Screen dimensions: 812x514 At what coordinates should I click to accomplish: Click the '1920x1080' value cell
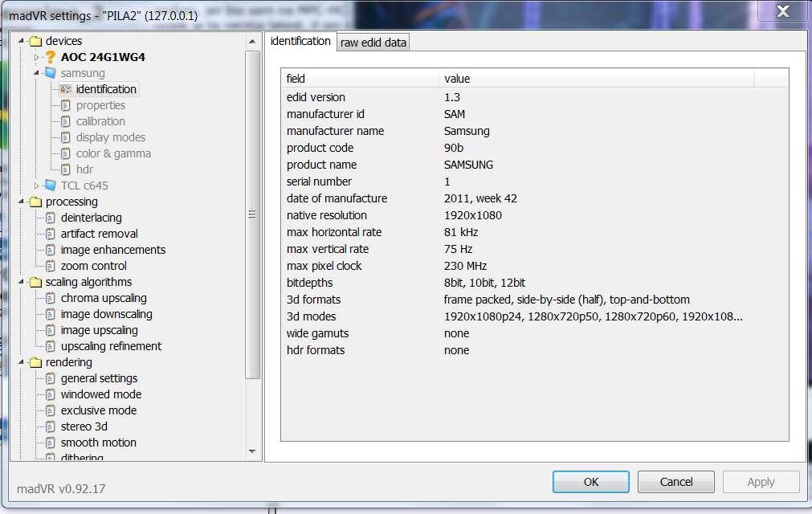click(473, 214)
